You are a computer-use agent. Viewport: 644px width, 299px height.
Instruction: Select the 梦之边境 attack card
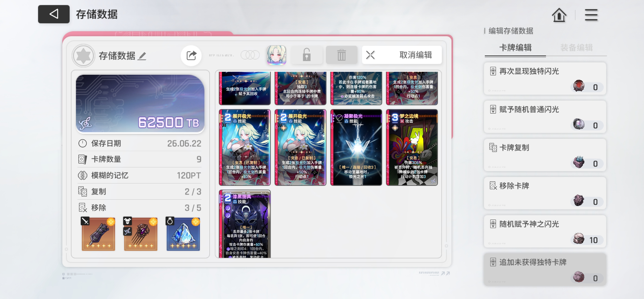(x=412, y=147)
